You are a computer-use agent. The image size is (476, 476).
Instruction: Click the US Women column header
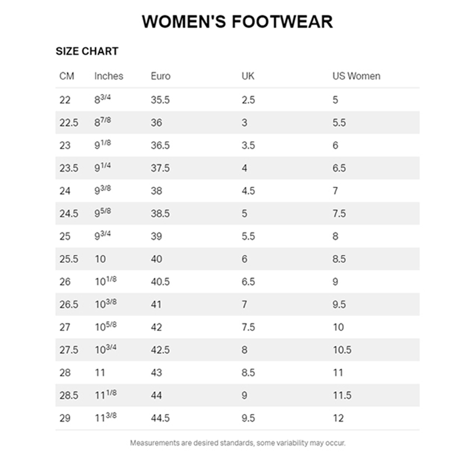coord(356,76)
